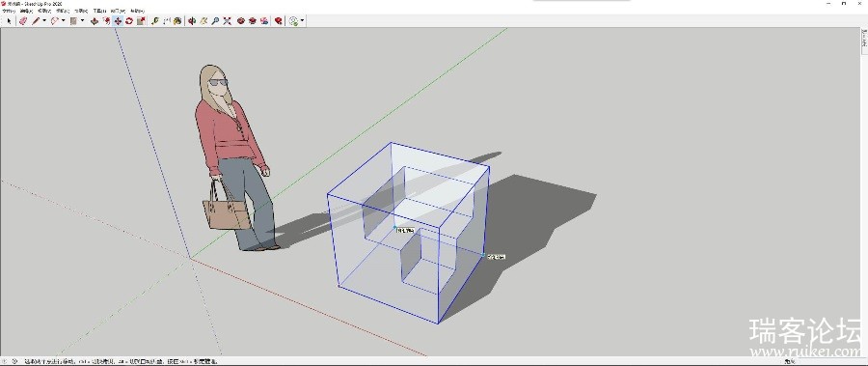The width and height of the screenshot is (868, 366).
Task: Click the status bar question-mark help icon
Action: pyautogui.click(x=14, y=361)
